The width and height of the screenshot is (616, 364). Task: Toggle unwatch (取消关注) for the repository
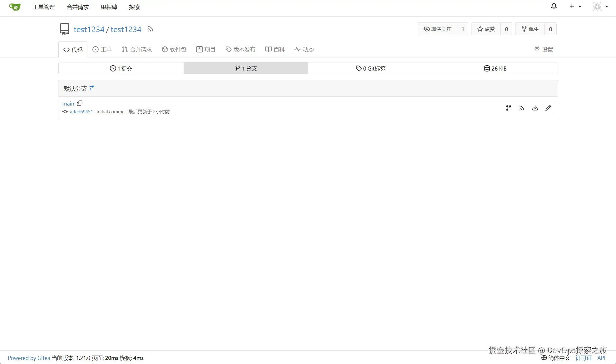point(438,29)
